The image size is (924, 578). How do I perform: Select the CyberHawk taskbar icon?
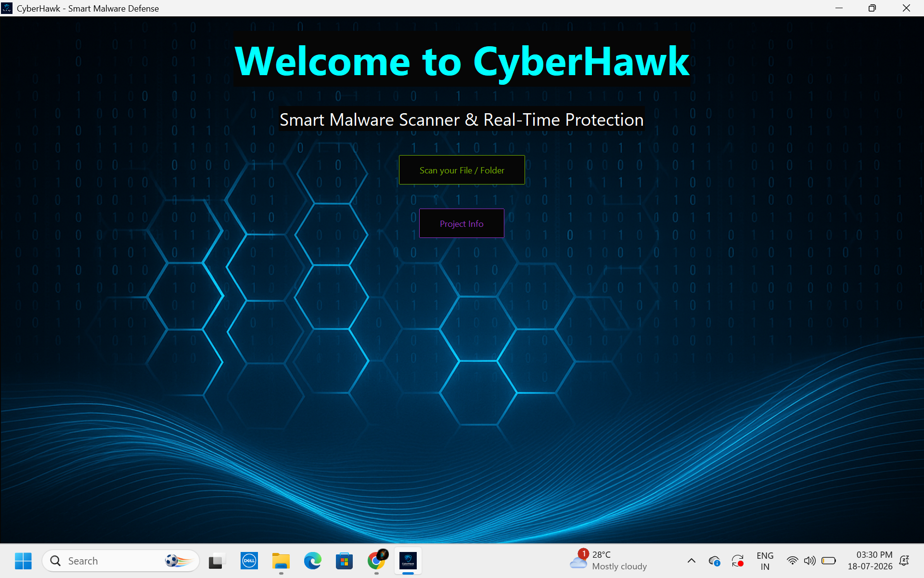coord(408,561)
